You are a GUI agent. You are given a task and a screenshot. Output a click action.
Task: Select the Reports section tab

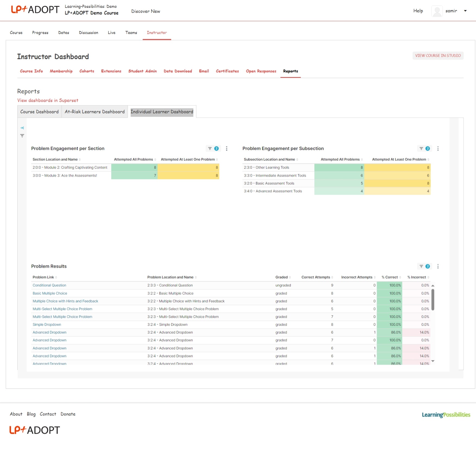coord(291,71)
